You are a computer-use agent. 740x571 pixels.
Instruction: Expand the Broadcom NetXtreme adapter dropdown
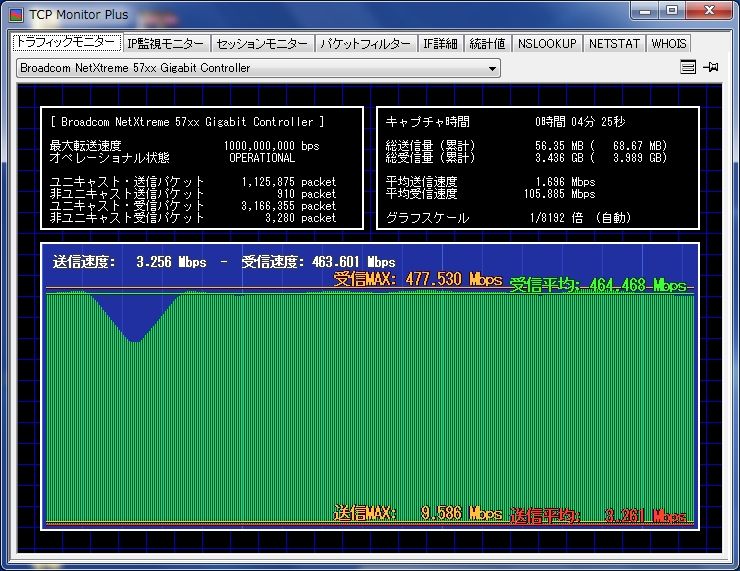coord(492,69)
